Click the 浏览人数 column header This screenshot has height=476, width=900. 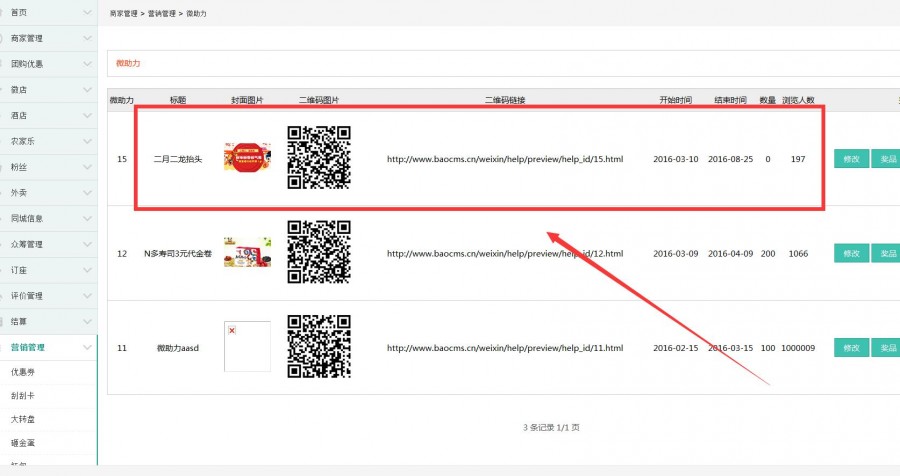click(798, 100)
